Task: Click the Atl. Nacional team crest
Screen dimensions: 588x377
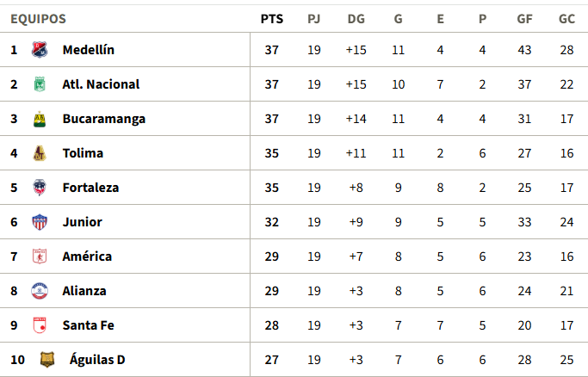Action: pos(39,84)
